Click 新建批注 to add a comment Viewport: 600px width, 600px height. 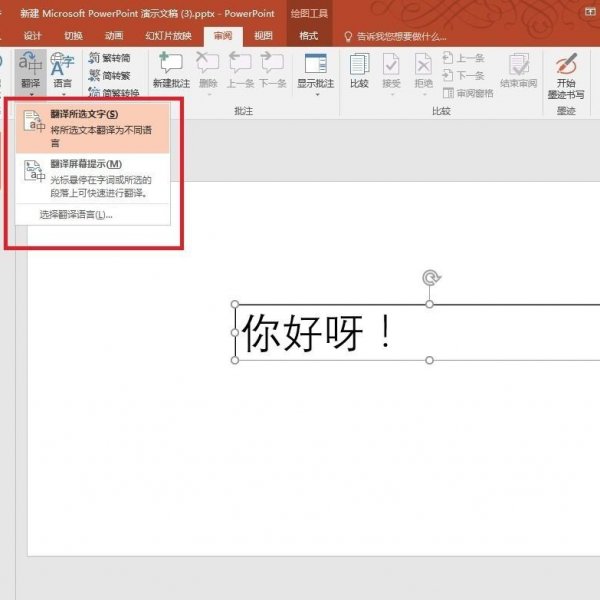170,70
